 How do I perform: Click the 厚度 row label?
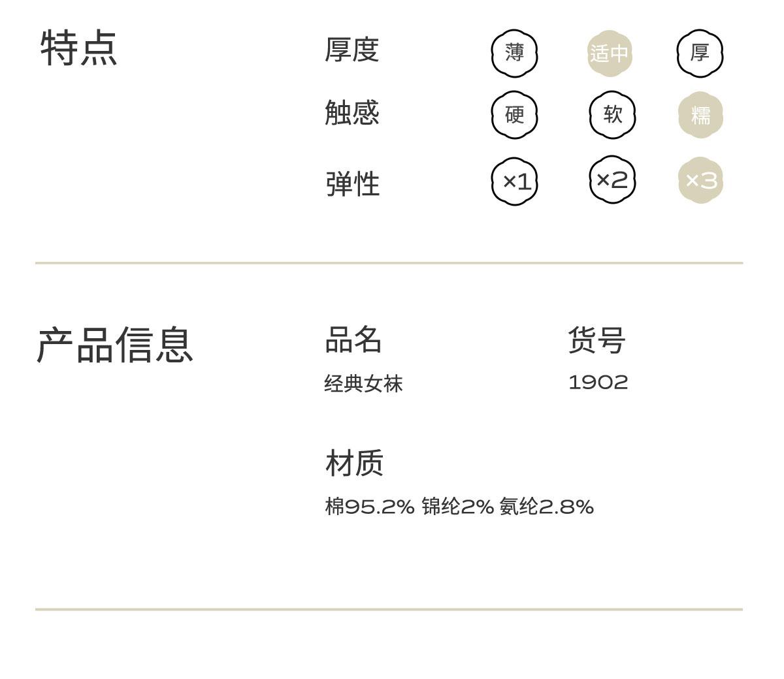(352, 50)
